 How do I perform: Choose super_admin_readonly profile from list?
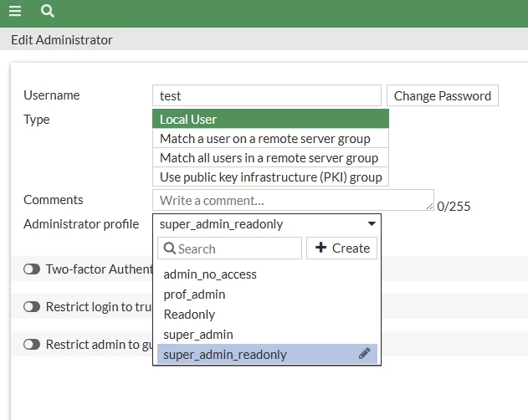point(267,354)
